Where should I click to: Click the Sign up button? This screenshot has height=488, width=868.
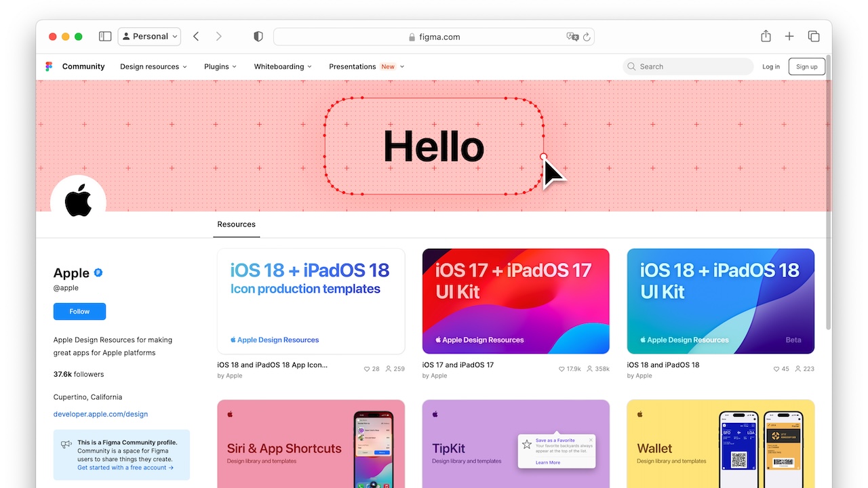point(807,66)
